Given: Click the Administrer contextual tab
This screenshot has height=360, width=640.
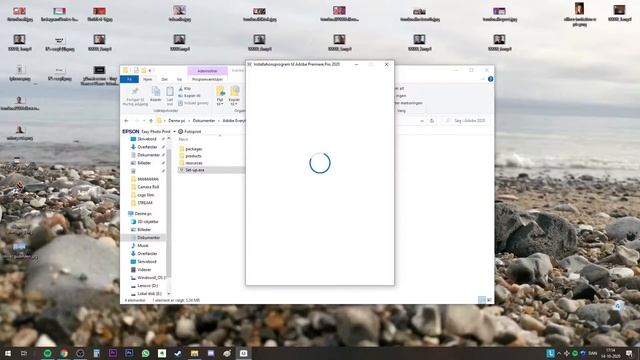Looking at the screenshot, I should pos(207,71).
